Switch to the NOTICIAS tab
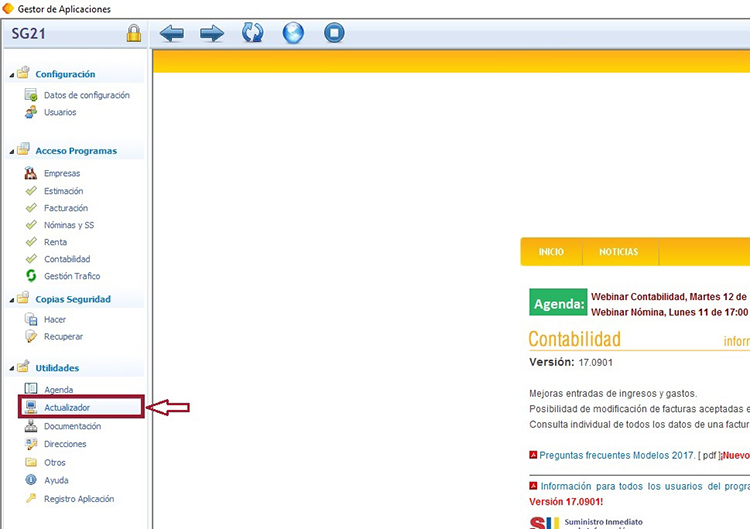 click(618, 252)
